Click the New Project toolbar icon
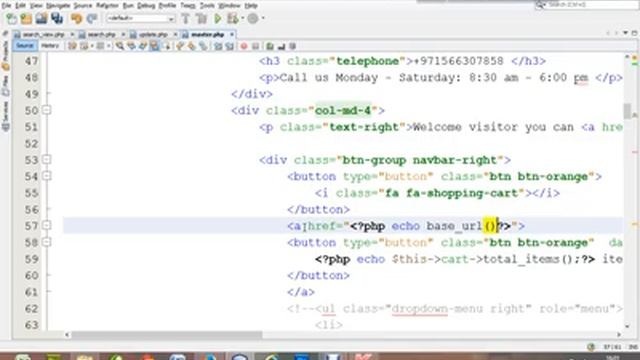Screen dimensions: 640x360 click(26, 18)
